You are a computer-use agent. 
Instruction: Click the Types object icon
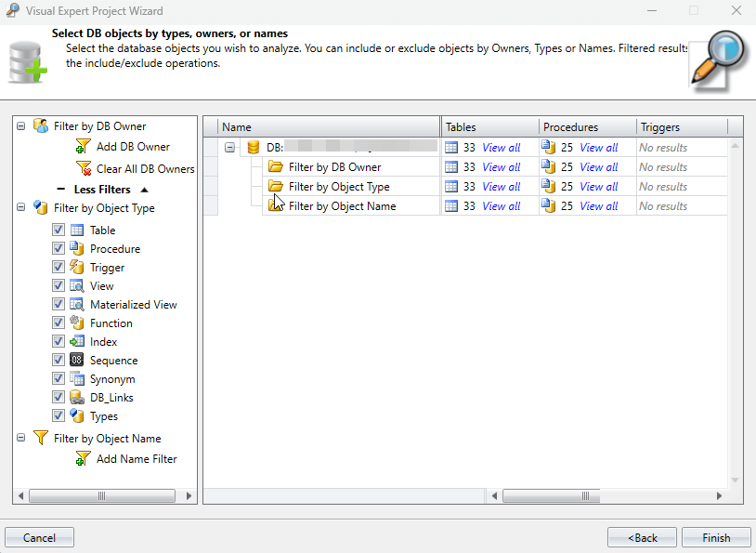(x=77, y=416)
